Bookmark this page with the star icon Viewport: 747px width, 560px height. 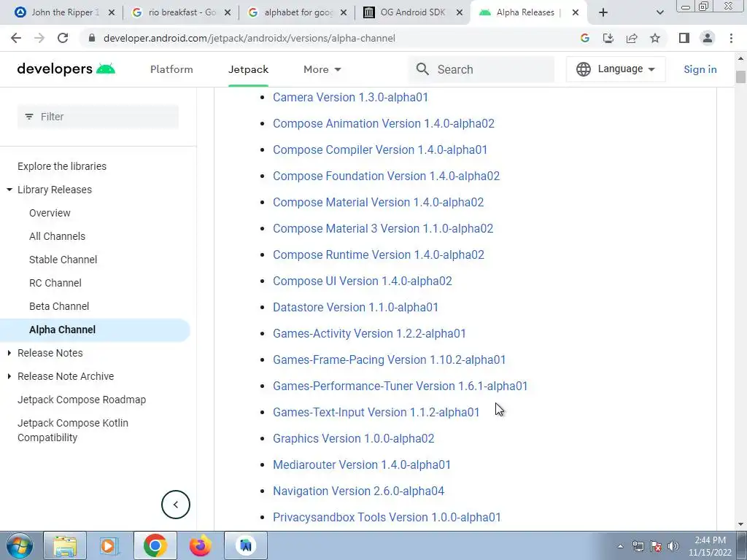point(655,38)
